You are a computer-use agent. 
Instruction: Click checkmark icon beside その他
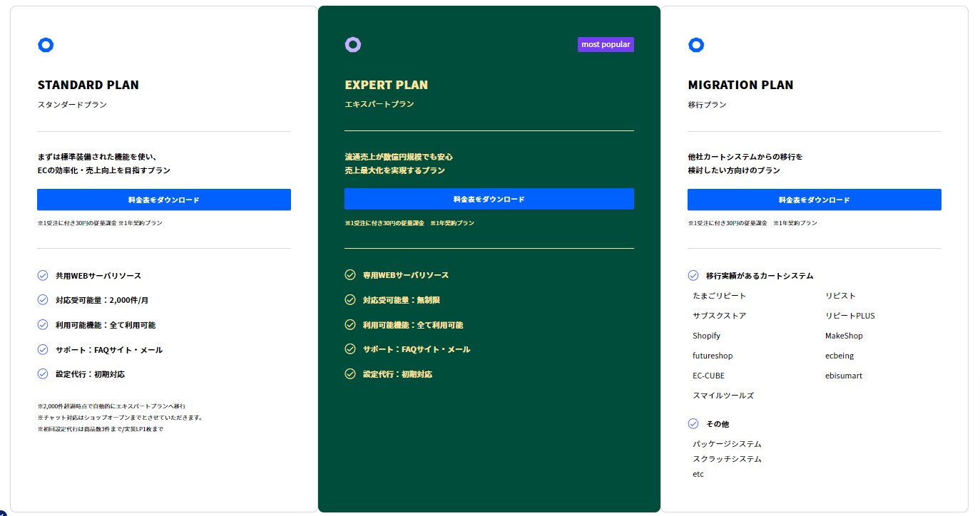click(693, 423)
